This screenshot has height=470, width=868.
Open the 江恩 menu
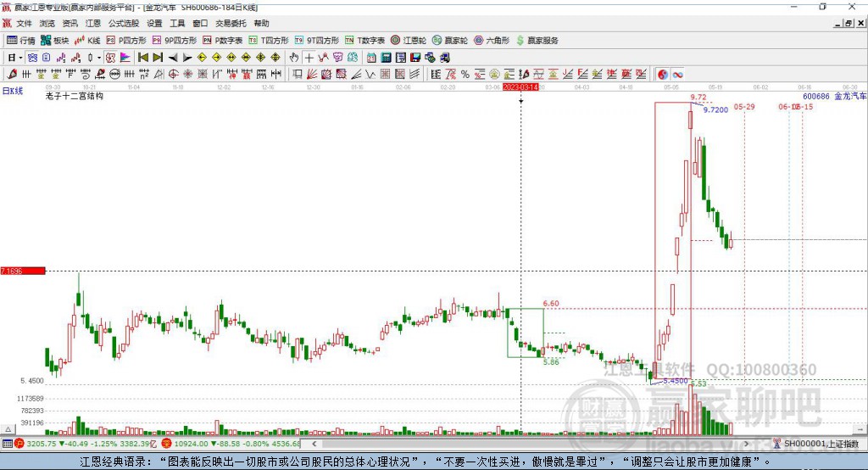(93, 23)
